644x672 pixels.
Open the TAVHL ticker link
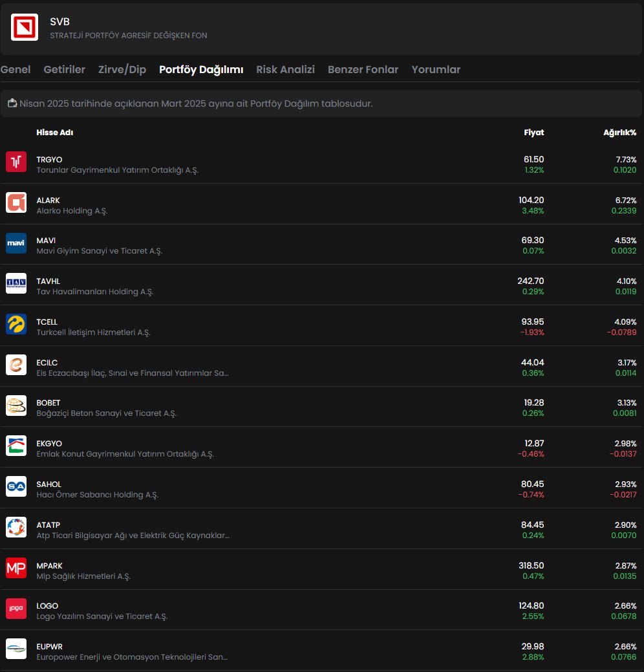48,281
